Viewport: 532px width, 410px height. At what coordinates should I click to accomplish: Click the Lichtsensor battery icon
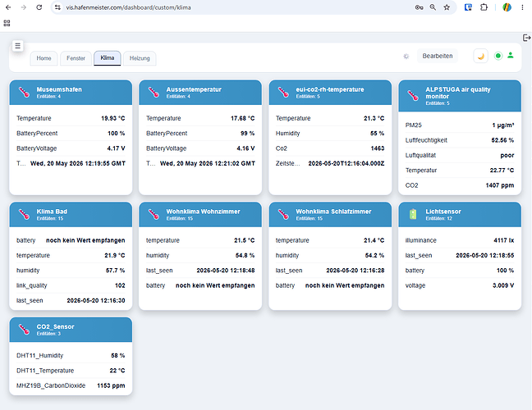click(413, 214)
